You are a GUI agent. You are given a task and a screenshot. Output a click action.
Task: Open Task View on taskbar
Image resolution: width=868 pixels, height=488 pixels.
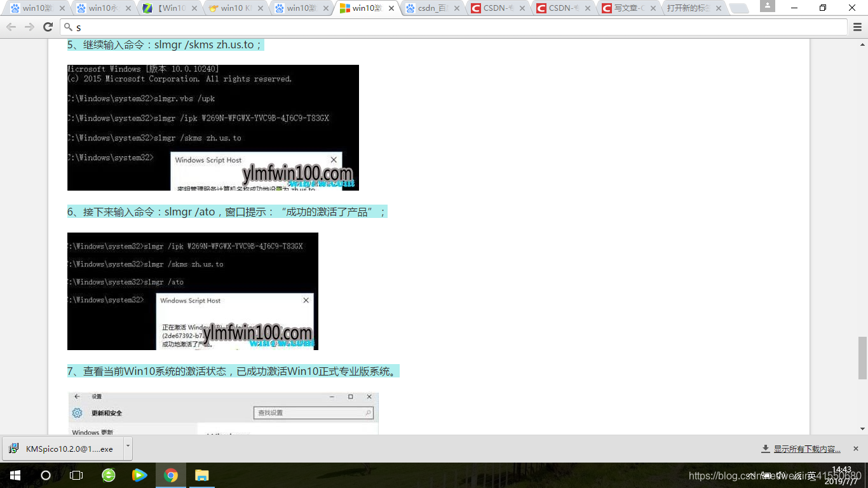click(x=76, y=475)
